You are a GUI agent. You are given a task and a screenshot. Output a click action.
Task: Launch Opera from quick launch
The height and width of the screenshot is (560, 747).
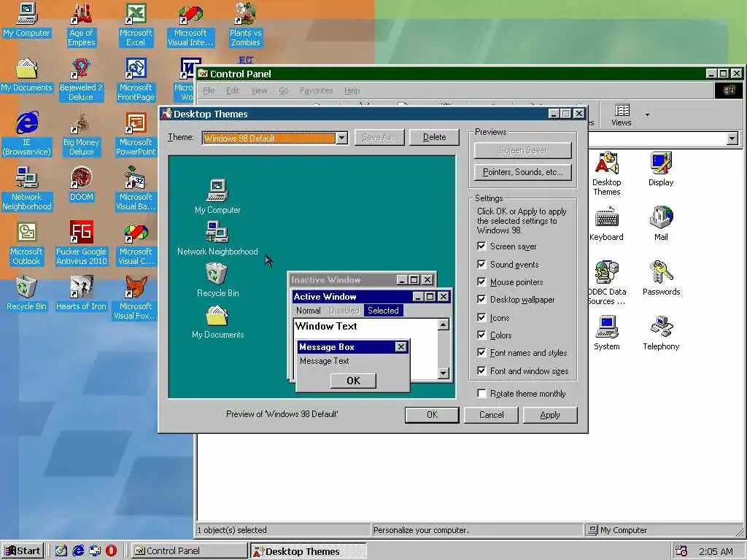pos(111,551)
